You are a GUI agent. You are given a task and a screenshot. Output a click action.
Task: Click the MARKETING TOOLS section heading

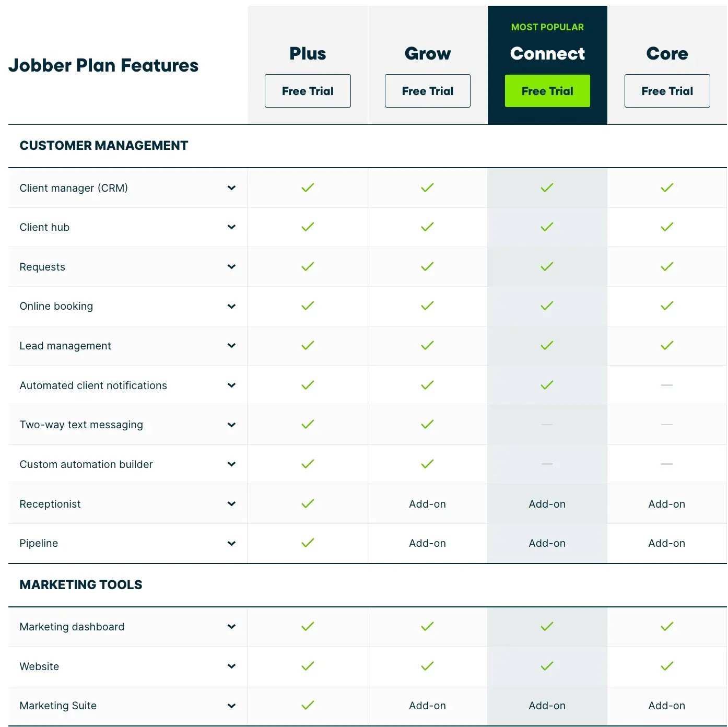[x=81, y=585]
